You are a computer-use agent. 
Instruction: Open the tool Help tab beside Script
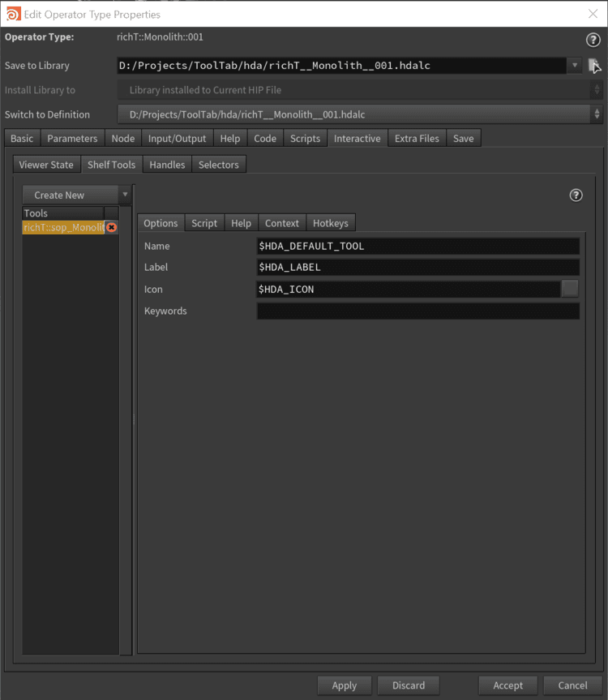click(241, 223)
